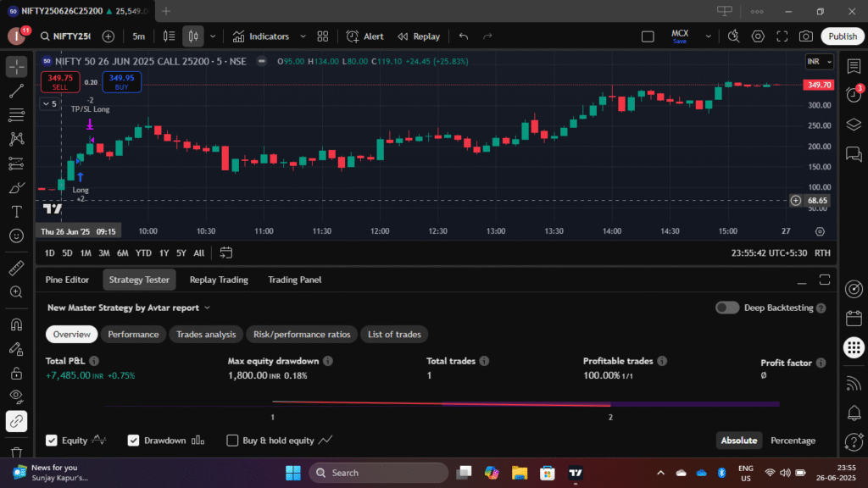Show hidden icons in system tray
This screenshot has height=488, width=868.
[x=660, y=473]
